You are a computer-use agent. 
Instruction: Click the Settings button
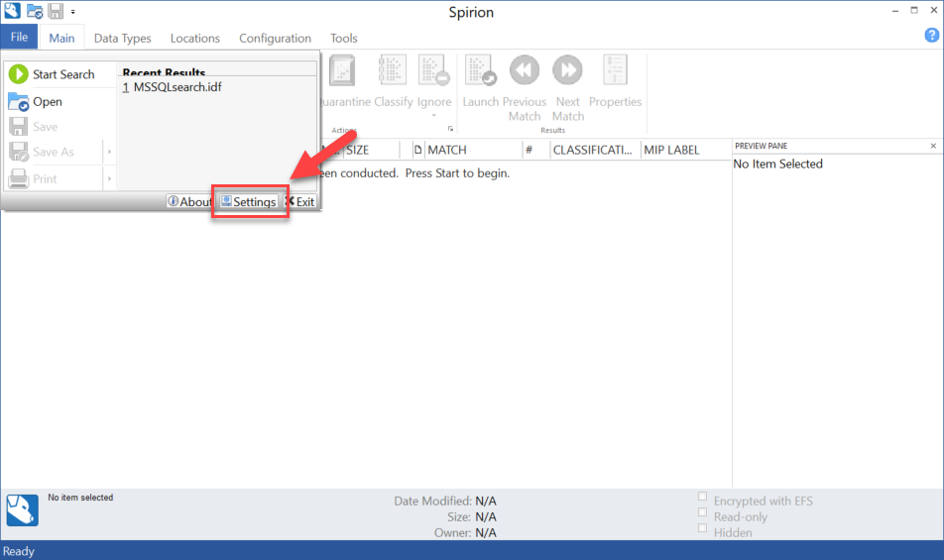(249, 201)
